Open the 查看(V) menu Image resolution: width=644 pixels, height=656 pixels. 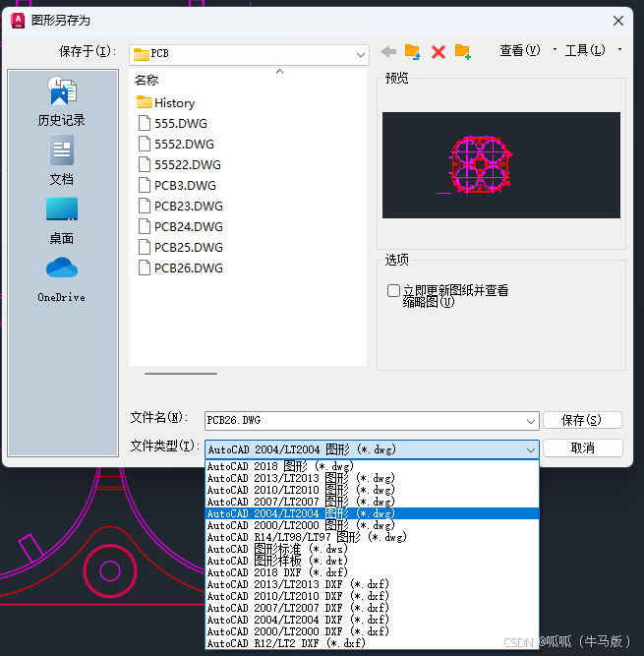pos(520,50)
